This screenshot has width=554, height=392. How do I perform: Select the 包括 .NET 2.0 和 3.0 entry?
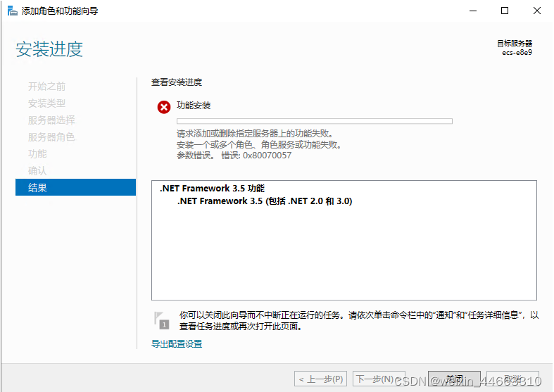pyautogui.click(x=265, y=201)
